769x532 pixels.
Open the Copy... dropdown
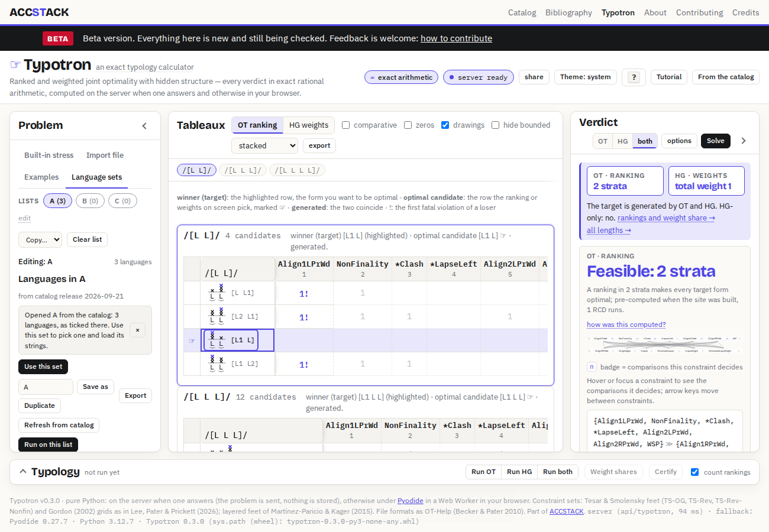[40, 239]
